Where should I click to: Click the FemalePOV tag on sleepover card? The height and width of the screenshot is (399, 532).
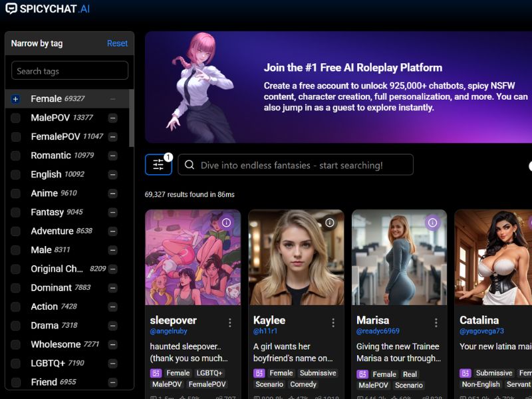(207, 384)
